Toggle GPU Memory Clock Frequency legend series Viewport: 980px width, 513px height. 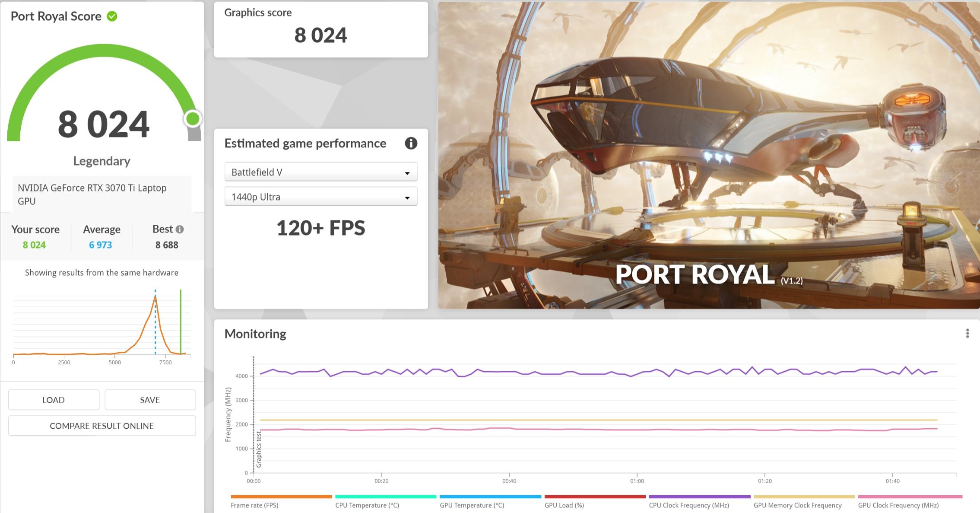(804, 502)
